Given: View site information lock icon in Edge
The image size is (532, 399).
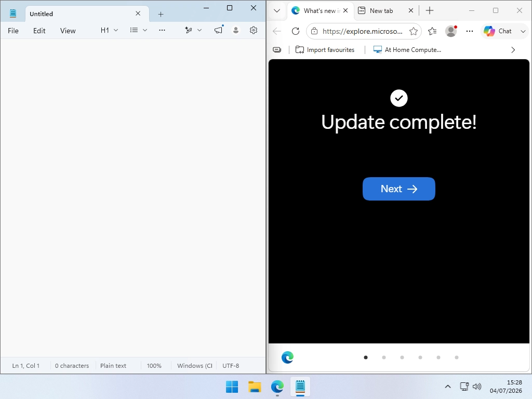Looking at the screenshot, I should coord(314,31).
